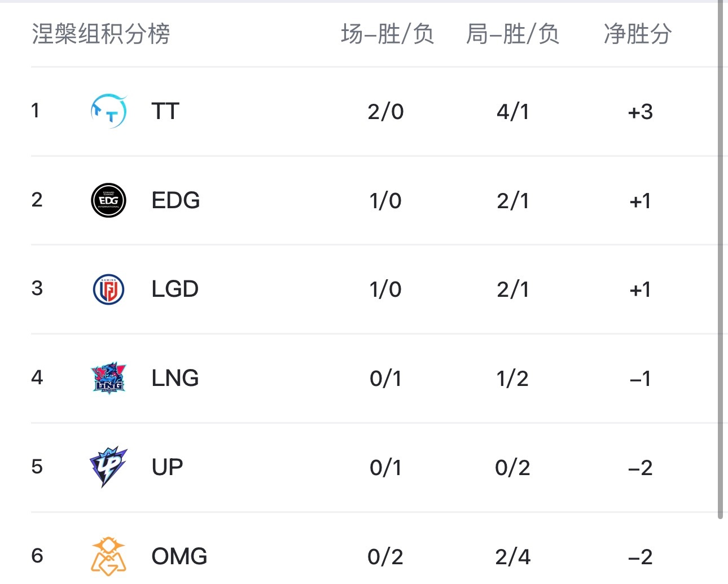Viewport: 728px width, 584px height.
Task: Select the EDG team name
Action: coord(176,200)
